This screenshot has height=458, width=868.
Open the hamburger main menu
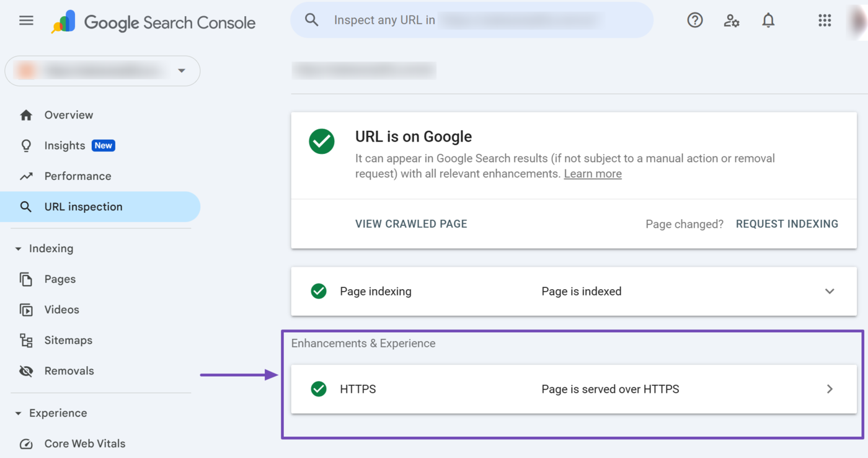tap(26, 20)
